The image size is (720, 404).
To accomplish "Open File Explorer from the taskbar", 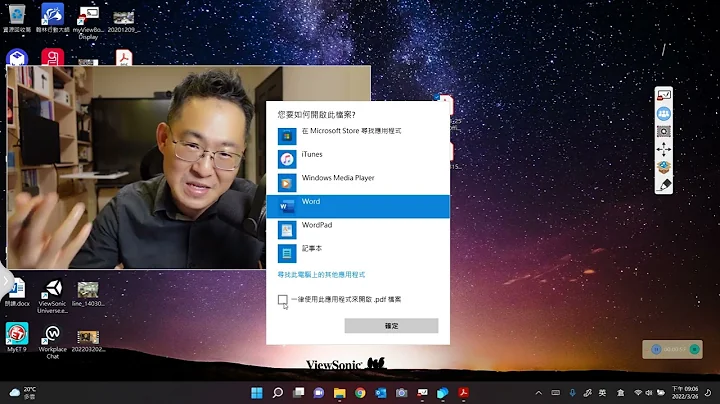I will click(x=339, y=393).
